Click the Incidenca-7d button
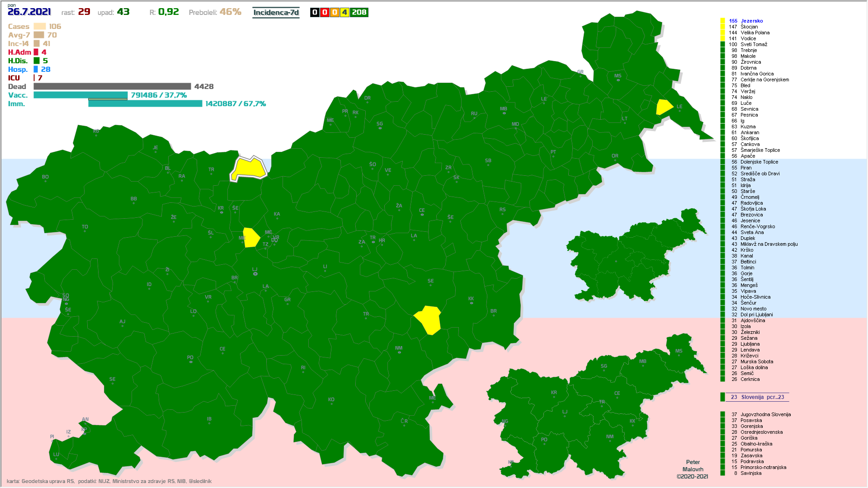 276,13
